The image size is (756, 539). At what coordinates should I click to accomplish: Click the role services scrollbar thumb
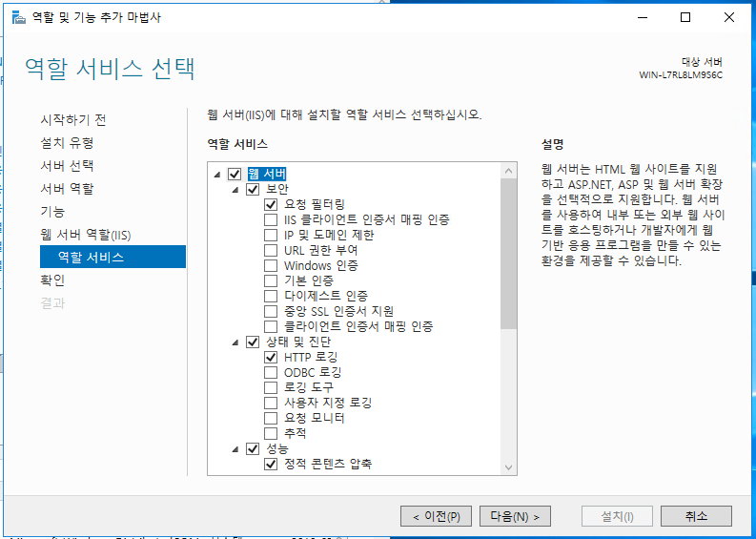coord(509,254)
